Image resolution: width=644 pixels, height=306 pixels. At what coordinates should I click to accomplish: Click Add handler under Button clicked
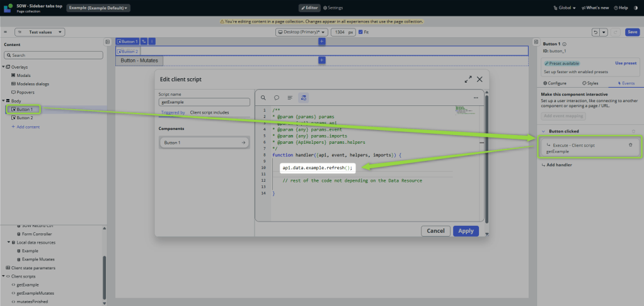pos(556,165)
